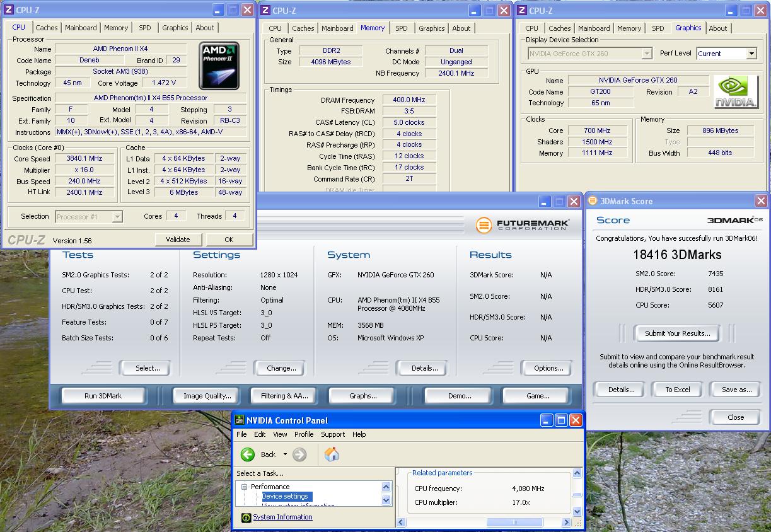This screenshot has width=771, height=532.
Task: Click the forward arrow in NVIDIA Control Panel
Action: point(299,454)
